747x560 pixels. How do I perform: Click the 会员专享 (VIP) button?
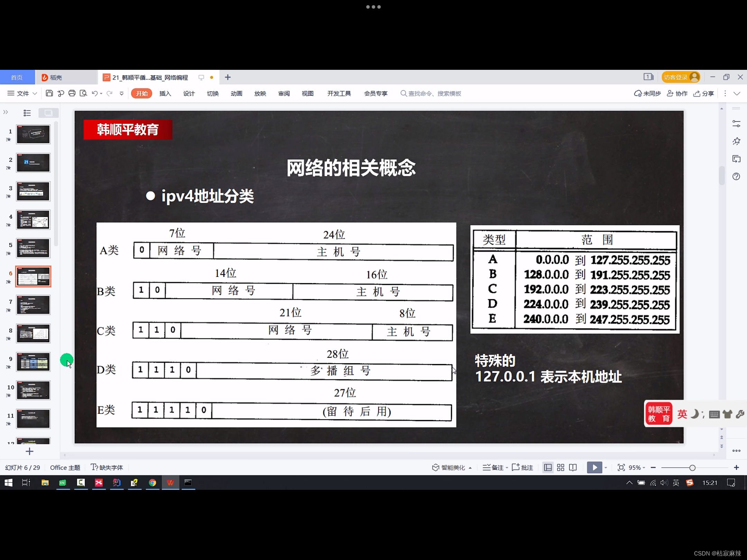(x=375, y=94)
